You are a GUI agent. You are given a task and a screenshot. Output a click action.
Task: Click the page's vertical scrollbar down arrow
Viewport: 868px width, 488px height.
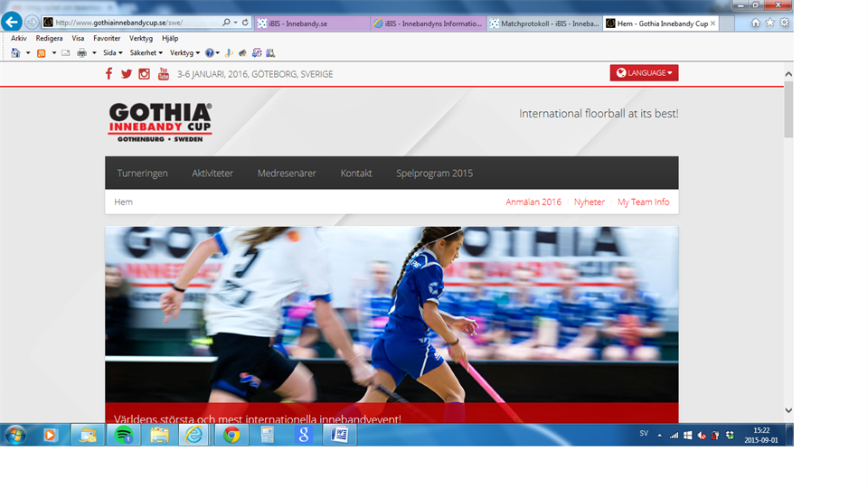[788, 410]
